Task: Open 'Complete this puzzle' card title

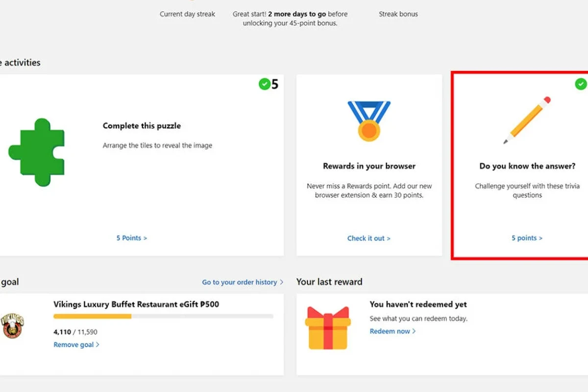Action: click(x=142, y=126)
